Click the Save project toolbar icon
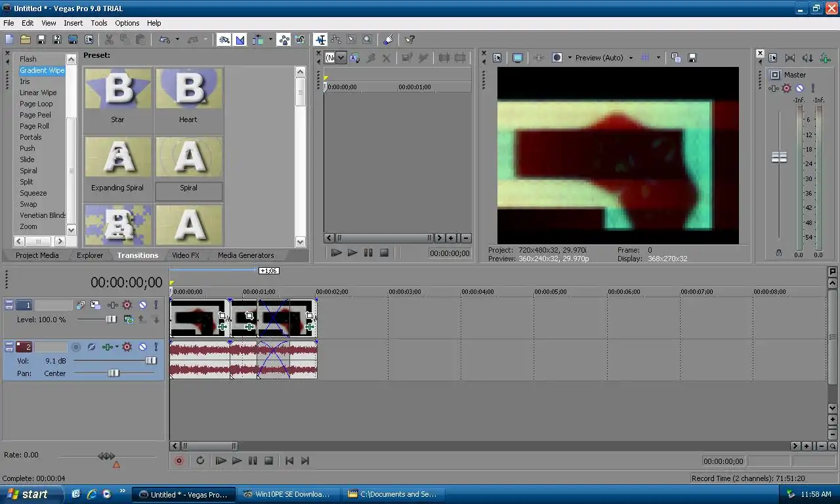The width and height of the screenshot is (840, 504). click(x=41, y=40)
